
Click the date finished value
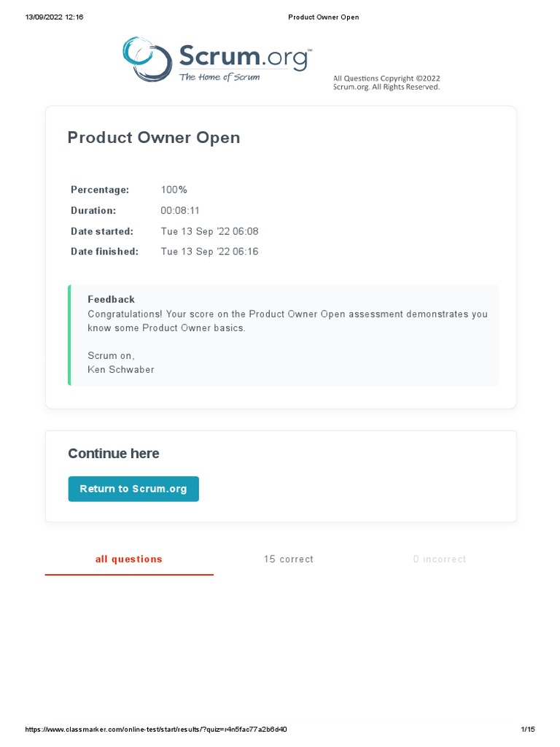pyautogui.click(x=209, y=252)
